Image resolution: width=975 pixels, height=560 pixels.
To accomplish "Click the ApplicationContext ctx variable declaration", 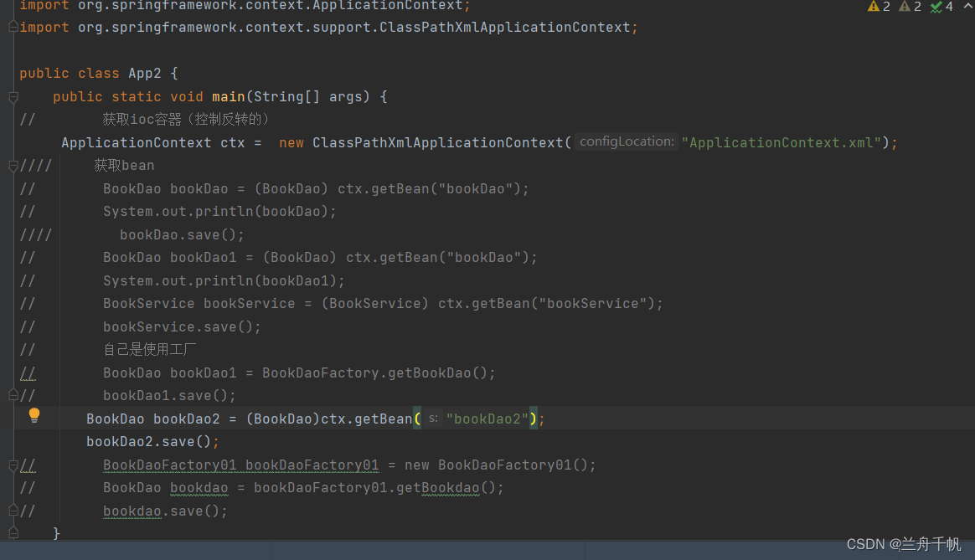I will tap(153, 143).
